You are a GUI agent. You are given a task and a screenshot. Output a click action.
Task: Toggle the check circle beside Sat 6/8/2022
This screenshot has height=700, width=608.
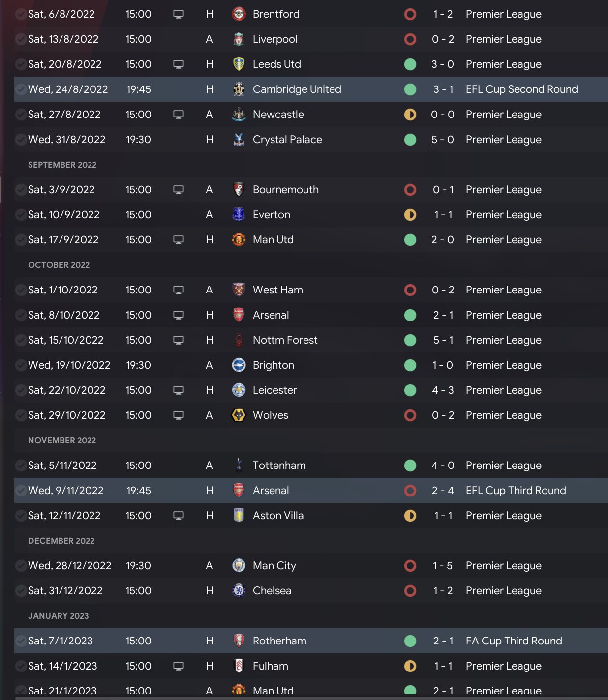pyautogui.click(x=21, y=14)
